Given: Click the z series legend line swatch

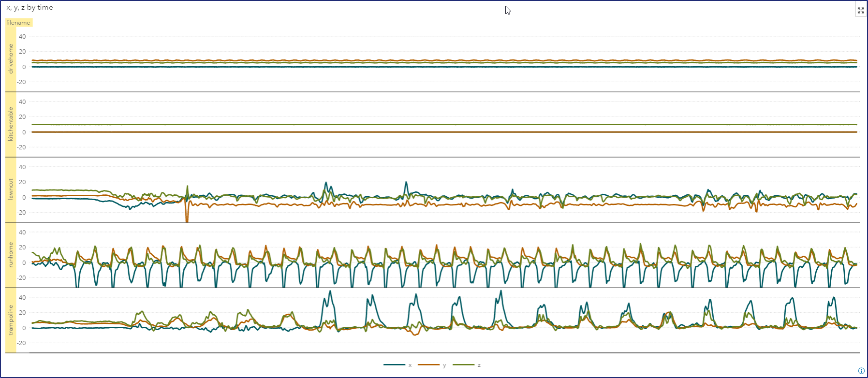Looking at the screenshot, I should pyautogui.click(x=463, y=365).
